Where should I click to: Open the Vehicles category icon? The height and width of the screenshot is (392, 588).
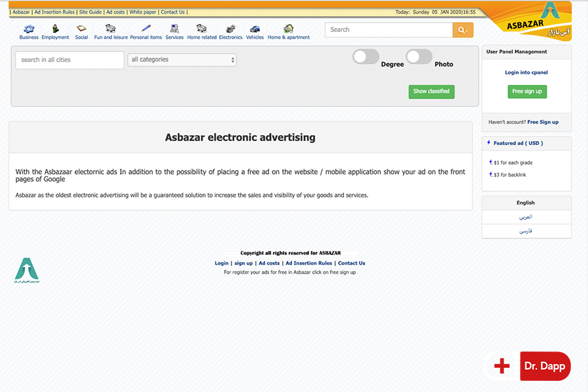255,29
